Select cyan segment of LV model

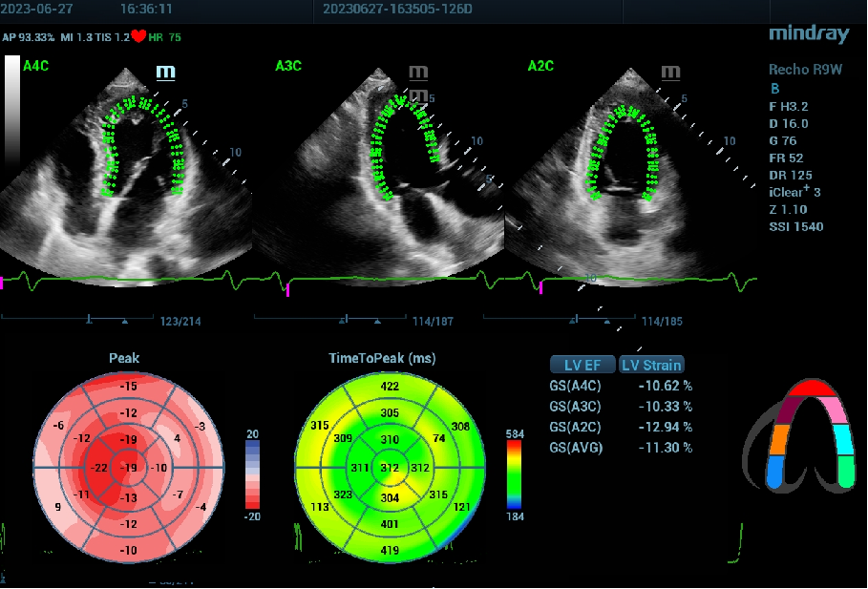pyautogui.click(x=842, y=440)
